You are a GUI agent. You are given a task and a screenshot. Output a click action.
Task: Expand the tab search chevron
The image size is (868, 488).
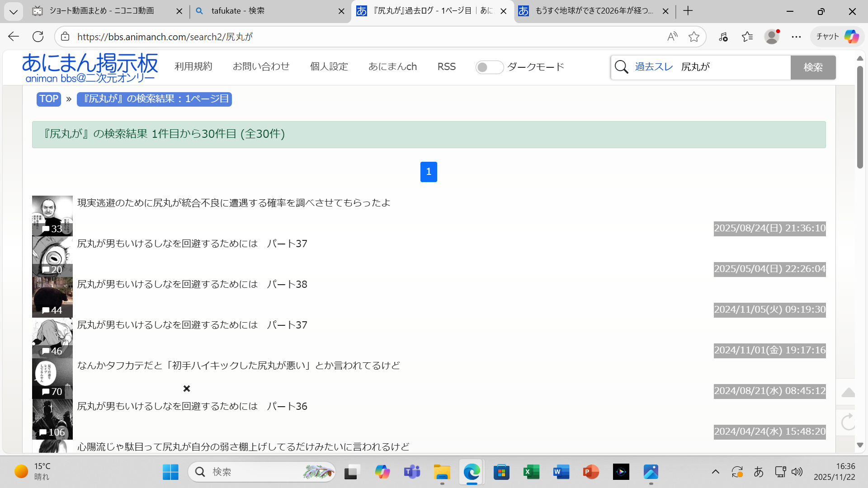pyautogui.click(x=14, y=11)
